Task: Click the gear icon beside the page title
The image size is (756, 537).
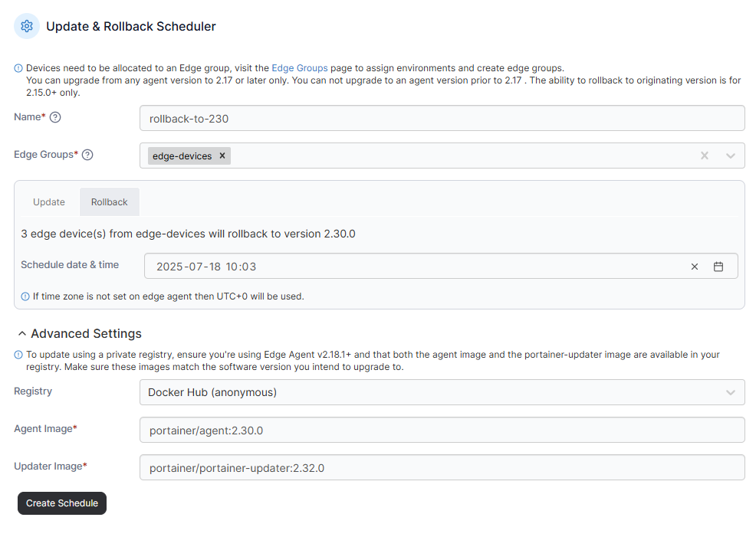Action: [27, 26]
